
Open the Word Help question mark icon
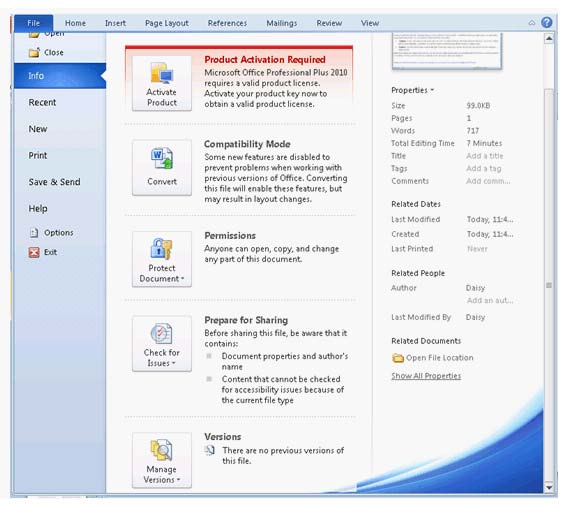[x=546, y=23]
